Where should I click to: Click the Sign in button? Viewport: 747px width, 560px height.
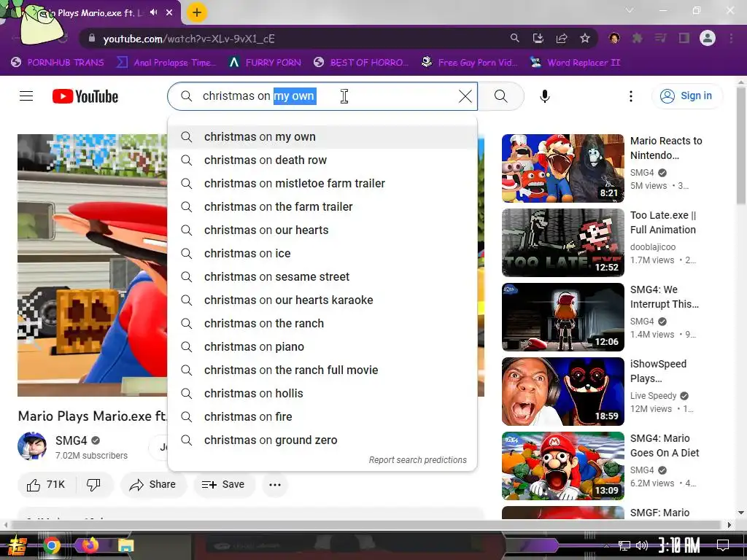pyautogui.click(x=686, y=96)
